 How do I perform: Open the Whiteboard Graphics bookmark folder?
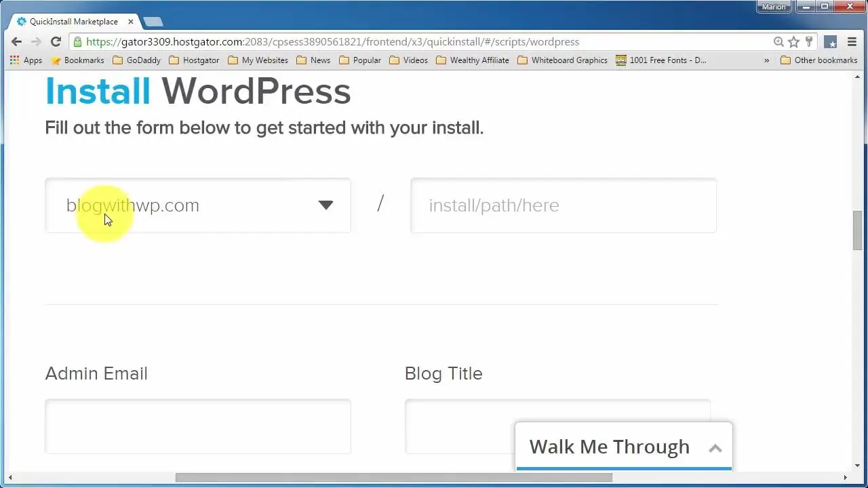tap(562, 60)
